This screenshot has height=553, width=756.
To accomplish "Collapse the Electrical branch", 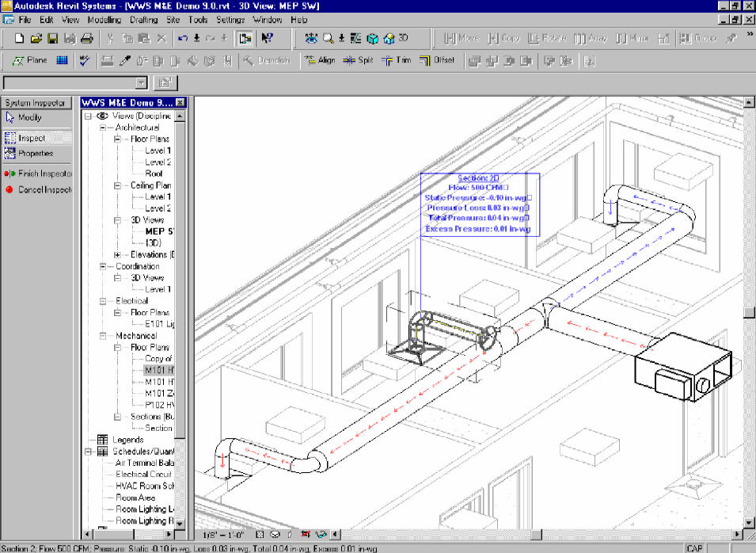I will point(103,301).
